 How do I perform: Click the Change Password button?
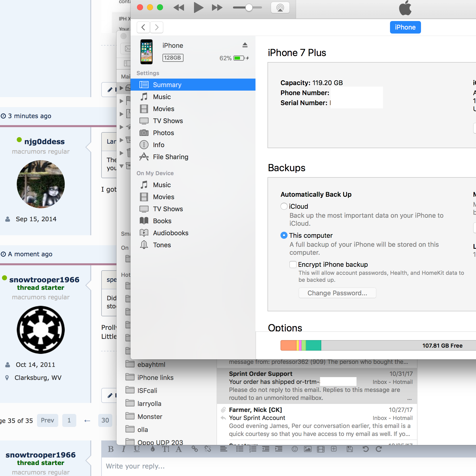pos(337,293)
